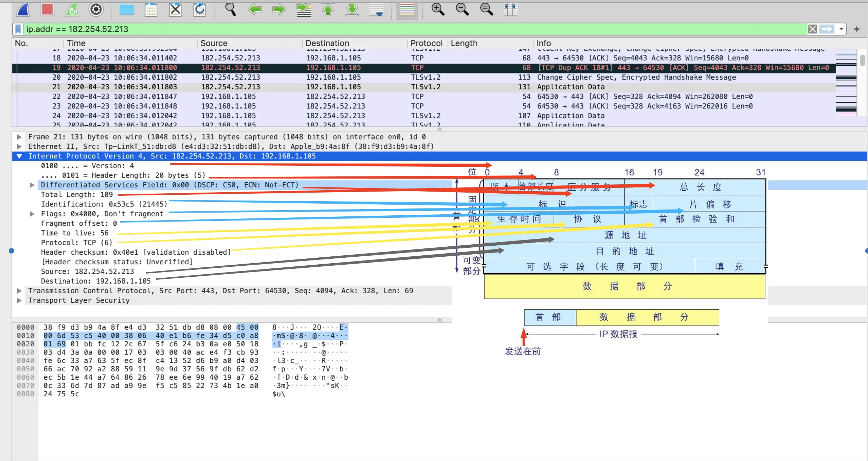
Task: Click the find packet magnifier icon
Action: click(230, 10)
